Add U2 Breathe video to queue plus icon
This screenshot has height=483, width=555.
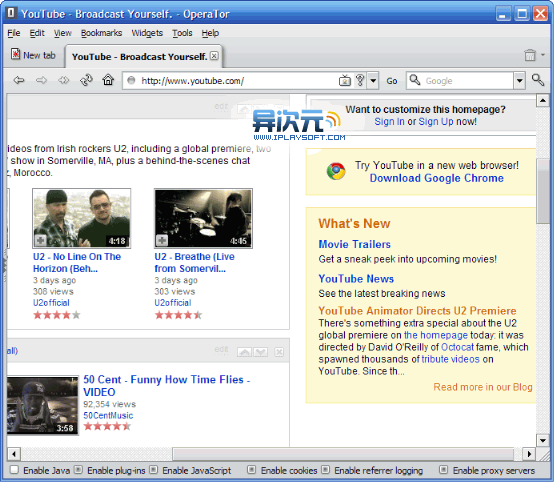162,241
